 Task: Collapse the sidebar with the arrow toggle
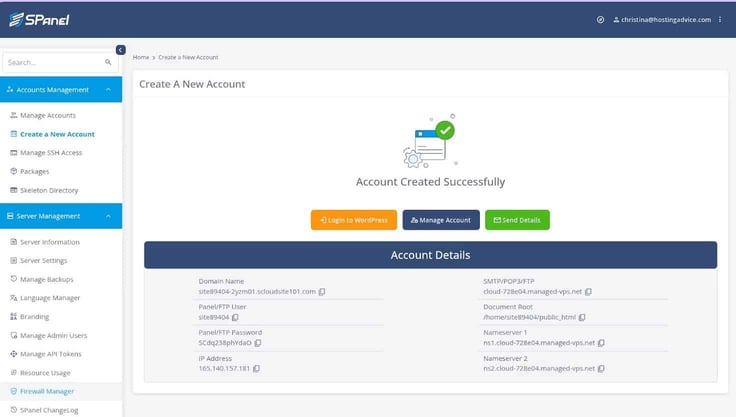coord(121,50)
